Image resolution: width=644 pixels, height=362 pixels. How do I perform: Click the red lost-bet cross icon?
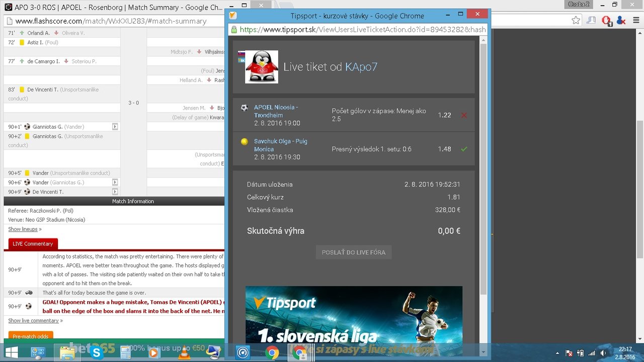464,115
